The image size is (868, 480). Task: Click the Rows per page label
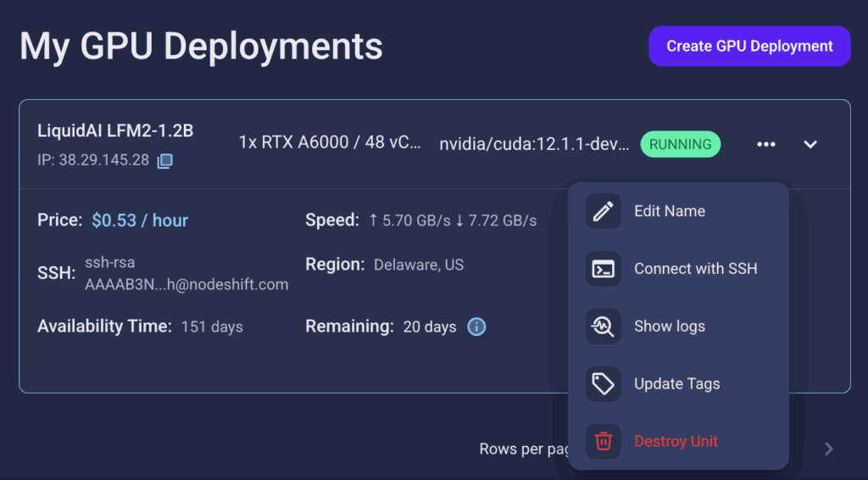pos(525,449)
